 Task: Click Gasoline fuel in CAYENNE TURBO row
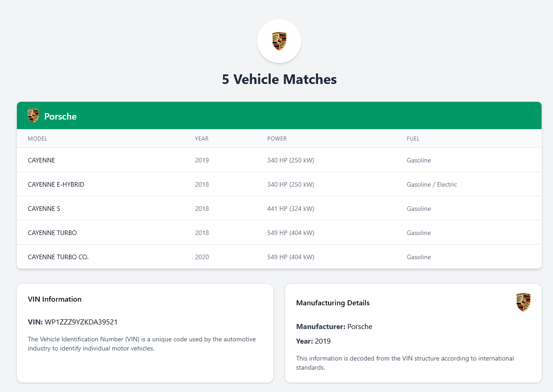pyautogui.click(x=419, y=233)
